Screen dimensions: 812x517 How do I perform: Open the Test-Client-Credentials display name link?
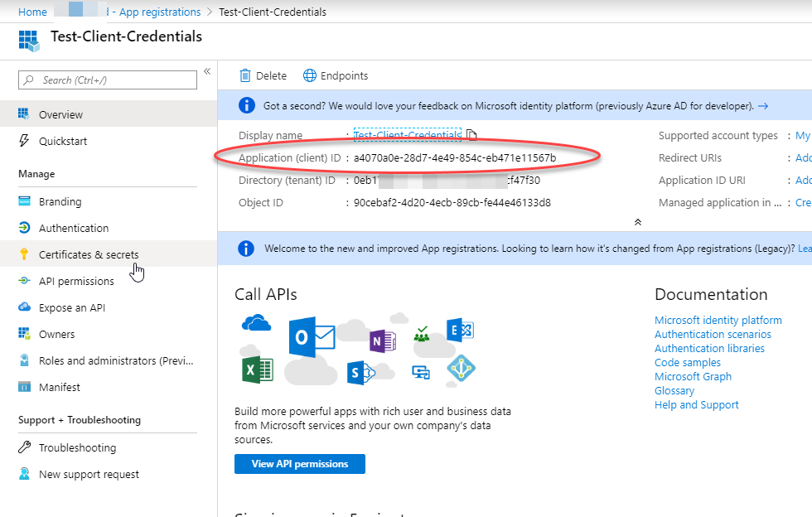click(x=407, y=135)
